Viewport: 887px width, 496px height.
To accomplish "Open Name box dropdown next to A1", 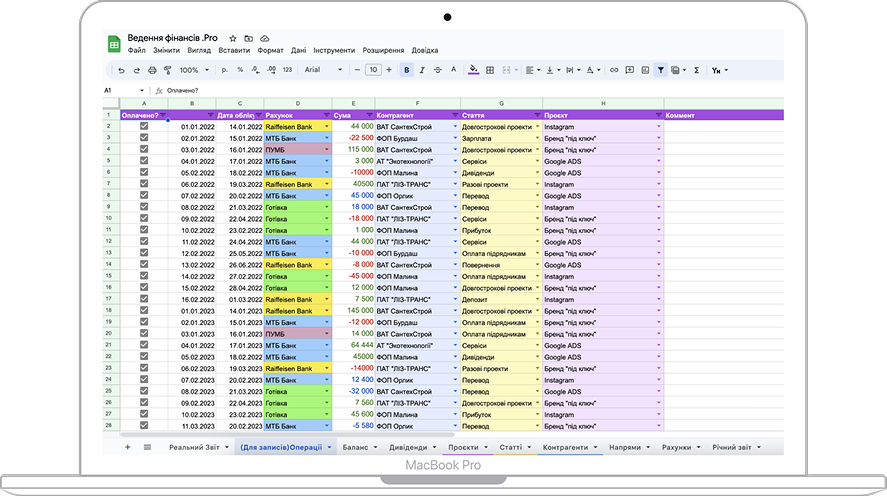I will (141, 90).
